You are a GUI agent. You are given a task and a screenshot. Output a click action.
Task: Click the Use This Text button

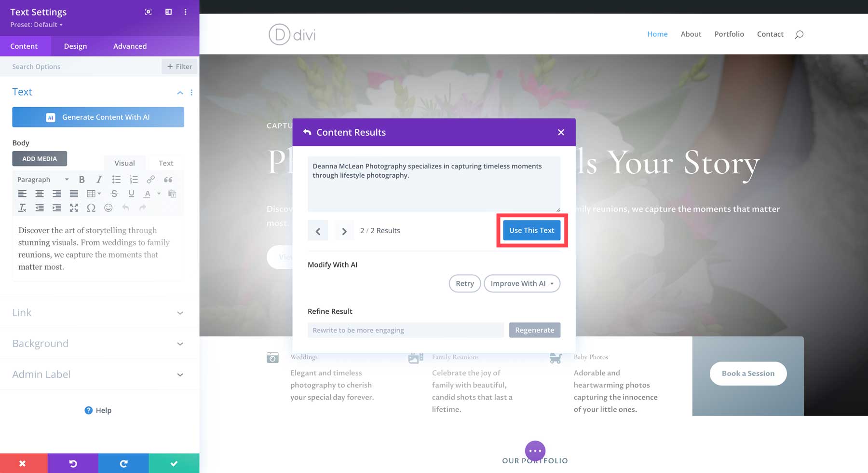[x=531, y=230]
